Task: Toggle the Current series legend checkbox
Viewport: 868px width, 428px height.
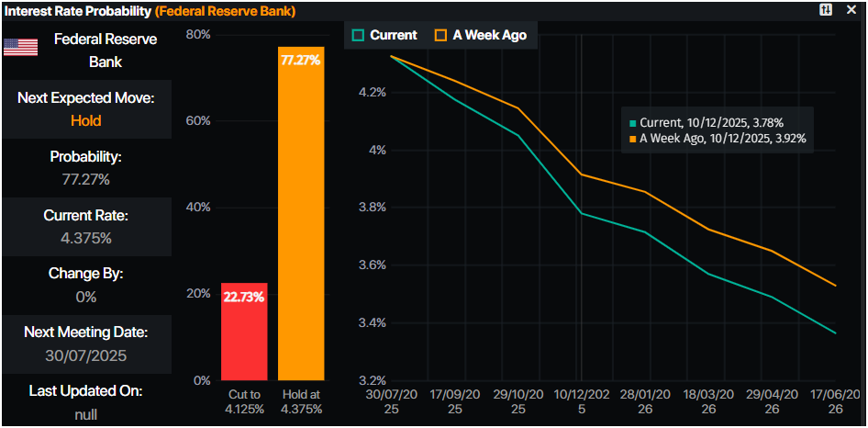Action: point(357,35)
